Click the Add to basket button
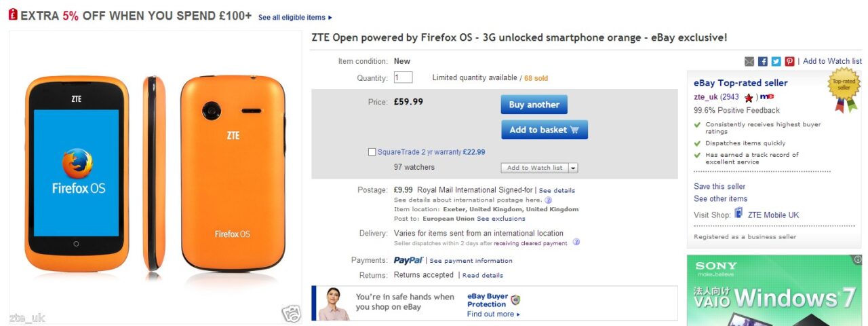The width and height of the screenshot is (868, 326). (x=544, y=130)
